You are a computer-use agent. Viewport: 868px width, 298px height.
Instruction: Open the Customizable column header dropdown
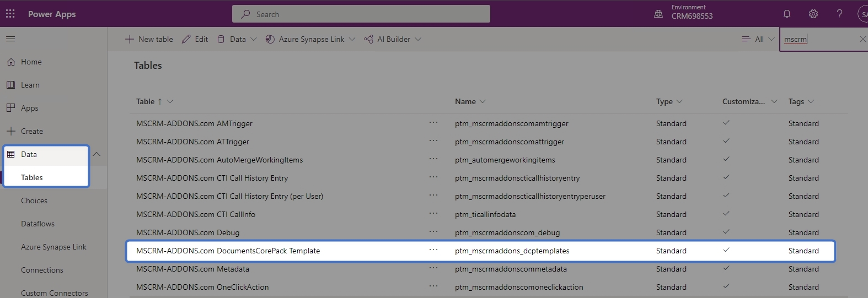click(x=750, y=101)
